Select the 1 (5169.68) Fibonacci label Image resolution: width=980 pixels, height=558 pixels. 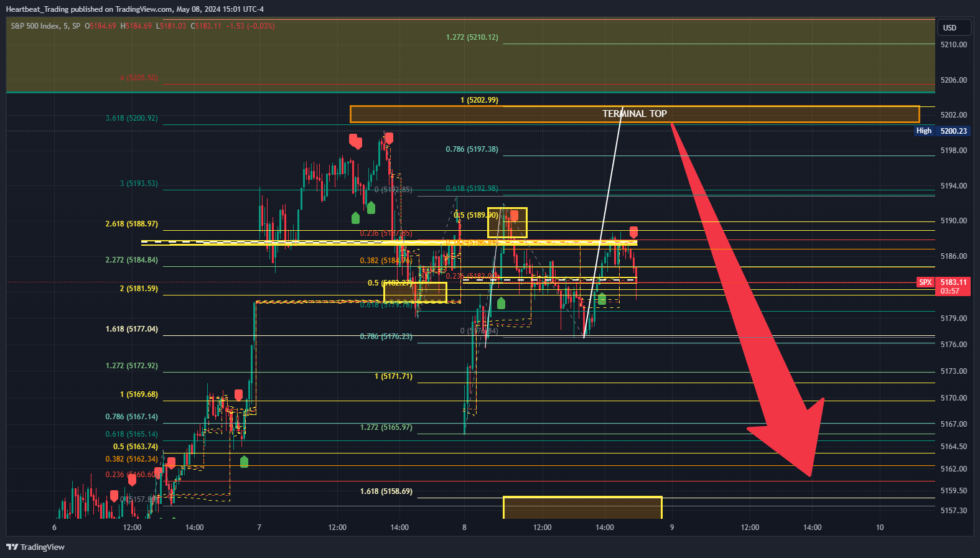[x=139, y=394]
